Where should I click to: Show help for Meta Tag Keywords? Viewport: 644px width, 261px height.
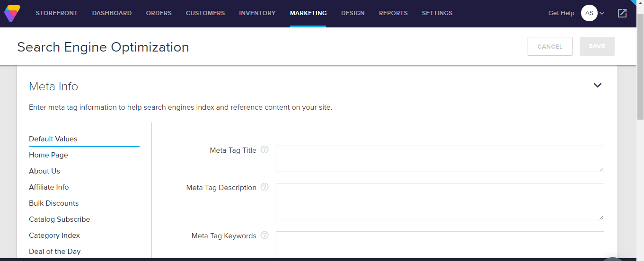point(265,235)
